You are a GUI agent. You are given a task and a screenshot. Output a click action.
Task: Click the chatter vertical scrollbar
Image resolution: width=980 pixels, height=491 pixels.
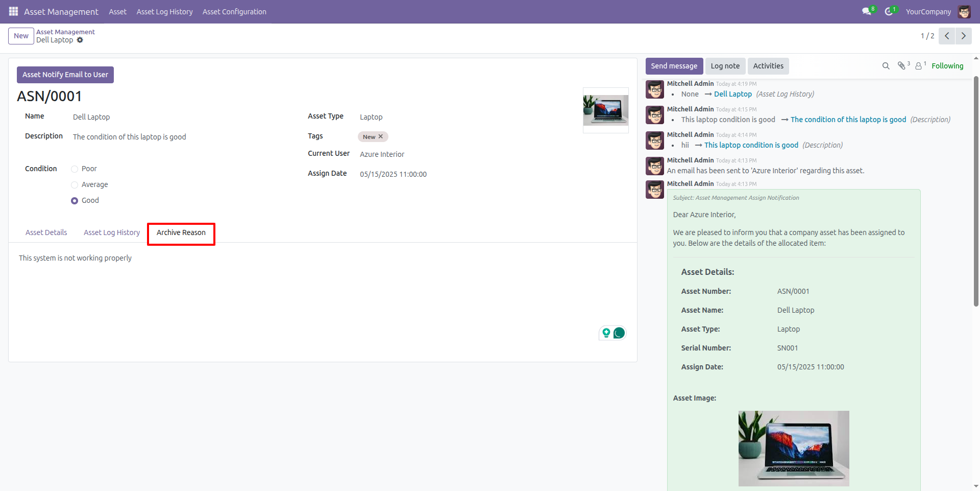point(976,191)
